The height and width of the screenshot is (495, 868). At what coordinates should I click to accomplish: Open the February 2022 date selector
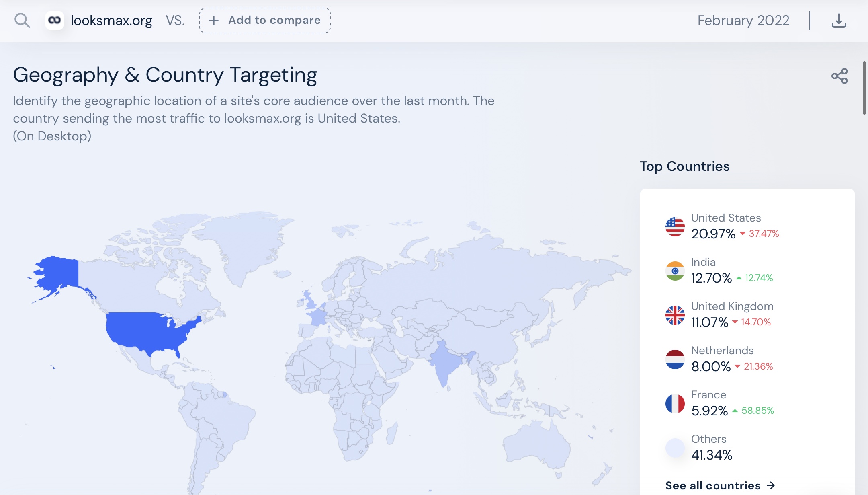click(x=743, y=20)
